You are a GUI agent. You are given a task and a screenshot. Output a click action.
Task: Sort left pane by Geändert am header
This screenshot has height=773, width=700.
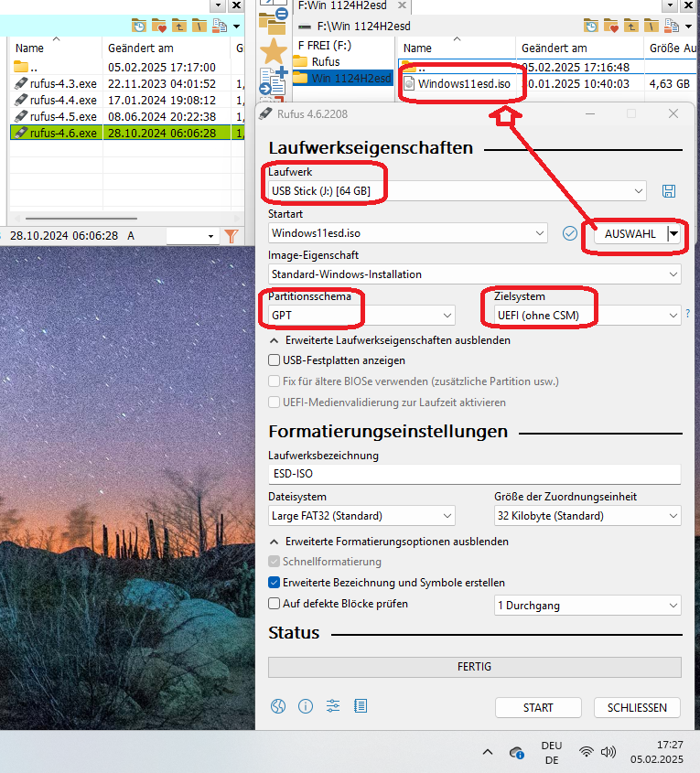(167, 48)
